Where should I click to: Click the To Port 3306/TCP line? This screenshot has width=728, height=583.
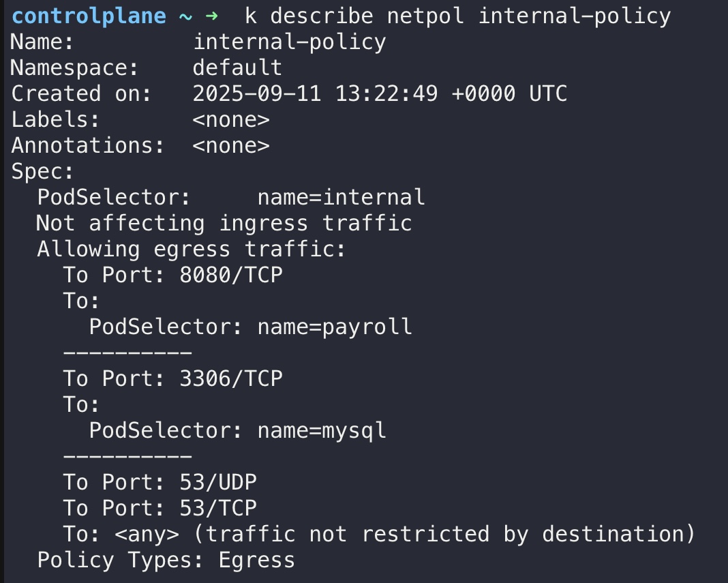(x=172, y=379)
